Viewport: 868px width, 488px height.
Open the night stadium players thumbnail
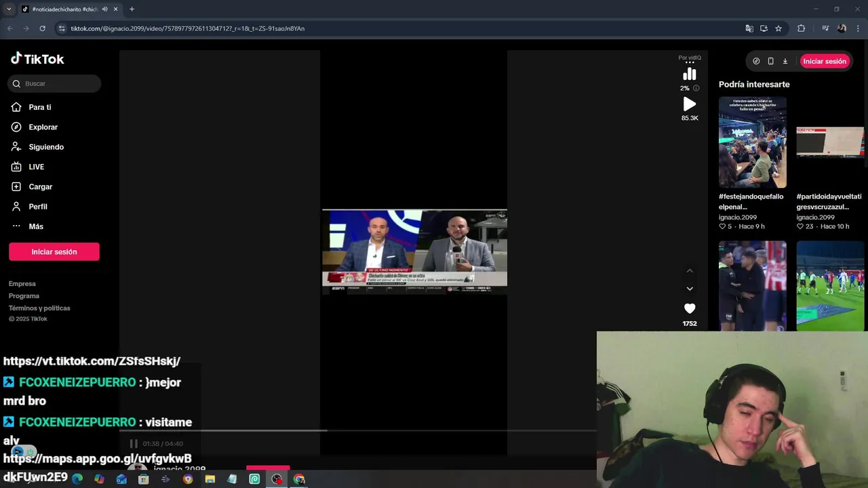click(831, 286)
